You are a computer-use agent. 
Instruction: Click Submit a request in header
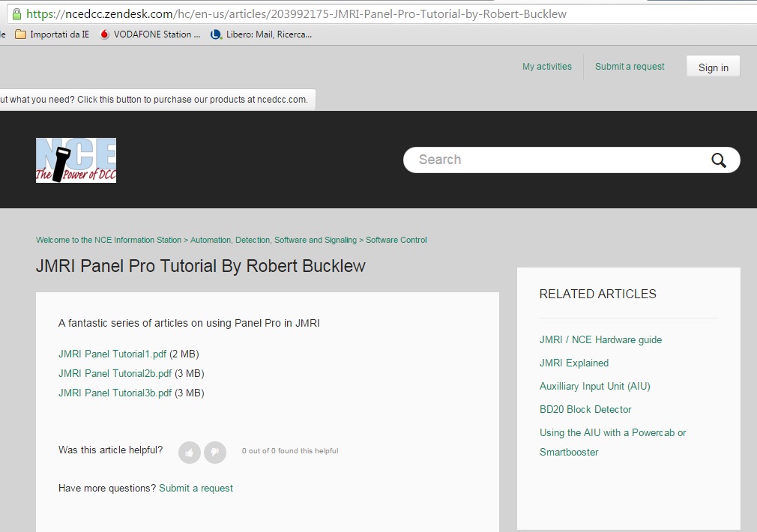tap(630, 67)
